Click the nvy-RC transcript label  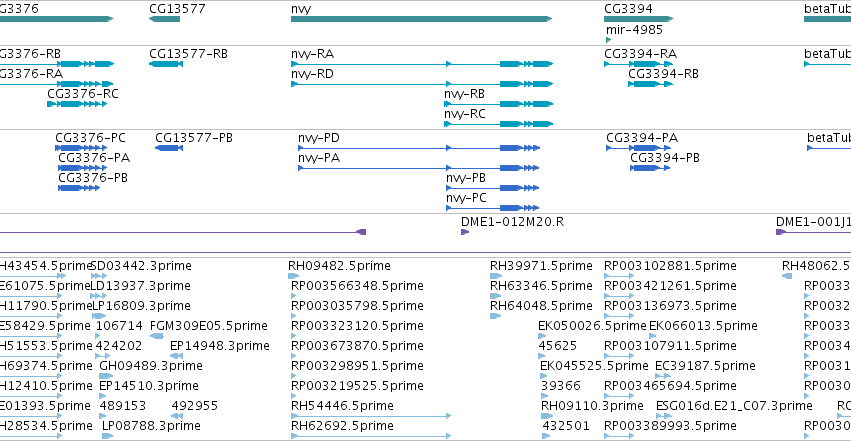(465, 114)
